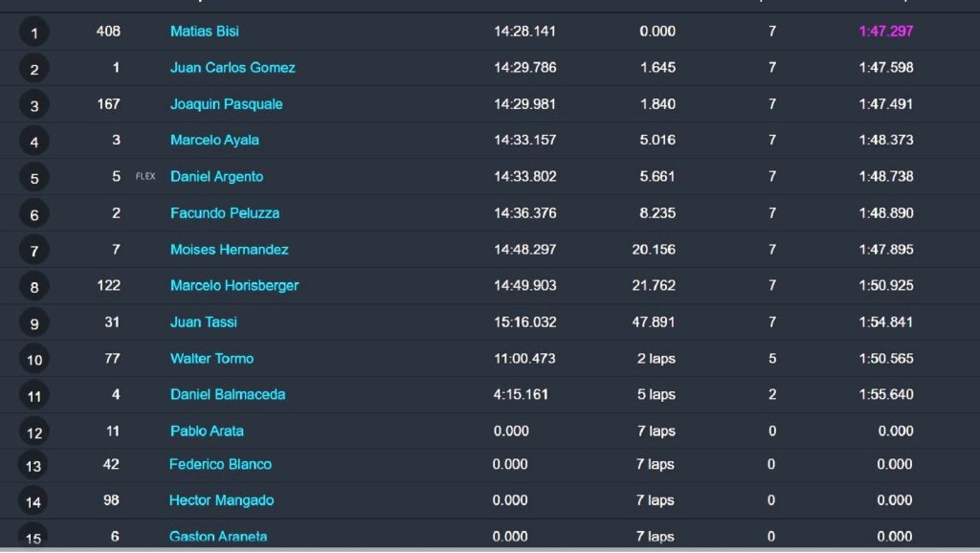Open Marcelo Horisberger results link
The height and width of the screenshot is (553, 980).
pyautogui.click(x=234, y=285)
